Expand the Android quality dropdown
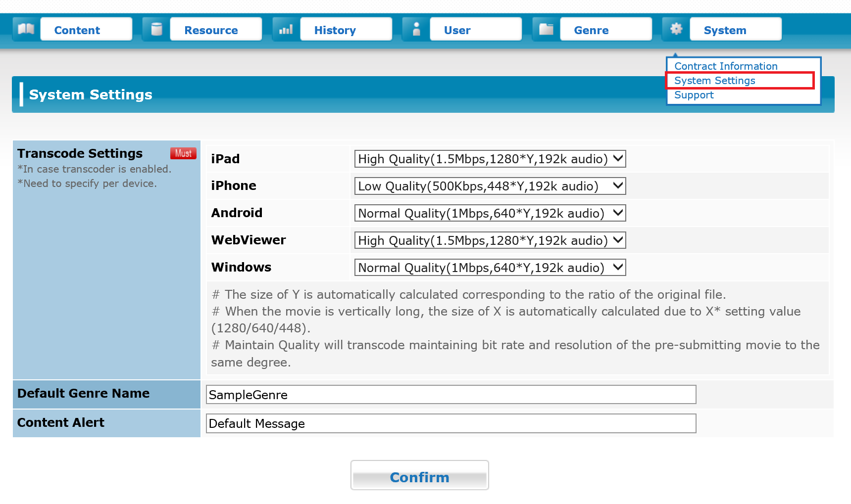This screenshot has height=504, width=851. pyautogui.click(x=490, y=213)
